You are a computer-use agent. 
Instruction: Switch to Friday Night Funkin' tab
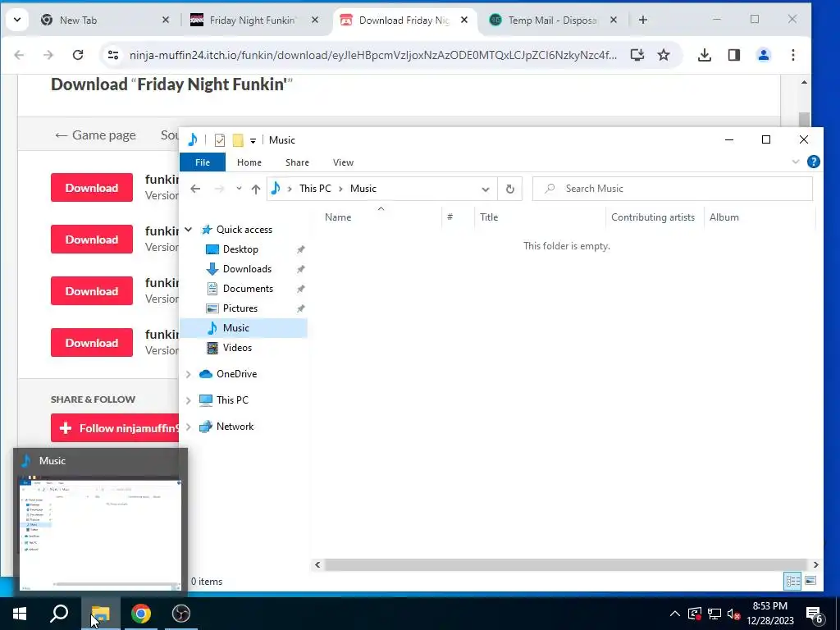point(252,21)
